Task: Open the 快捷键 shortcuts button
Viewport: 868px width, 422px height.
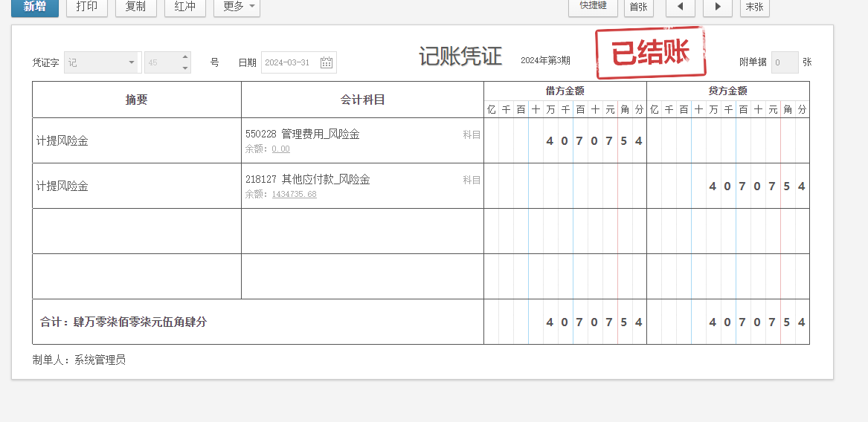Action: (x=593, y=6)
